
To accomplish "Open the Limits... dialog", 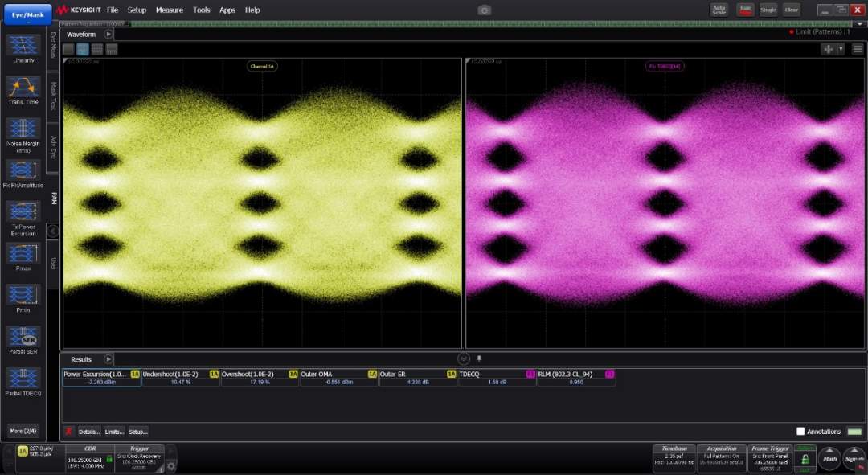I will point(114,432).
